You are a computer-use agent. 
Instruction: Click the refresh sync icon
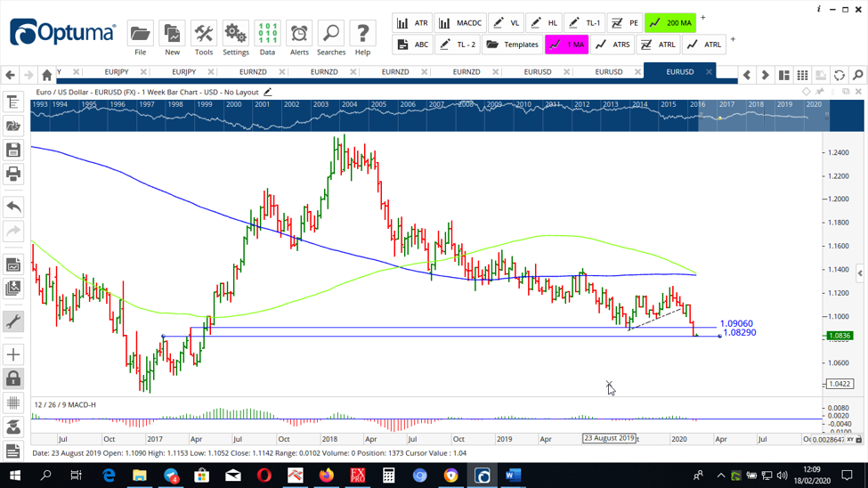pyautogui.click(x=840, y=75)
